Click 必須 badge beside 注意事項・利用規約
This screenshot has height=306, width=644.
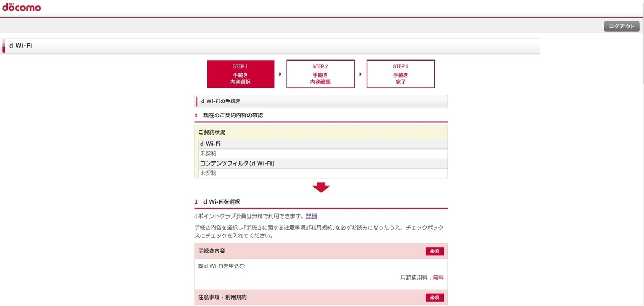[435, 297]
